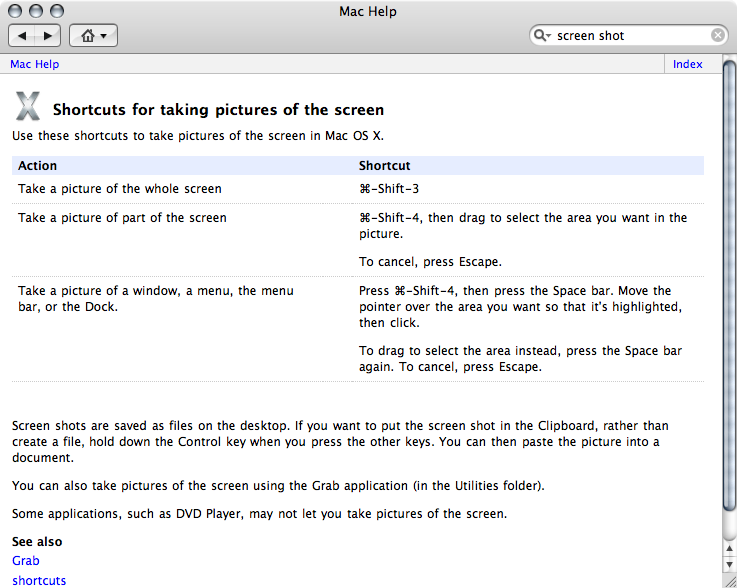Follow the 'shortcuts' See also link
The image size is (737, 588).
tap(39, 580)
